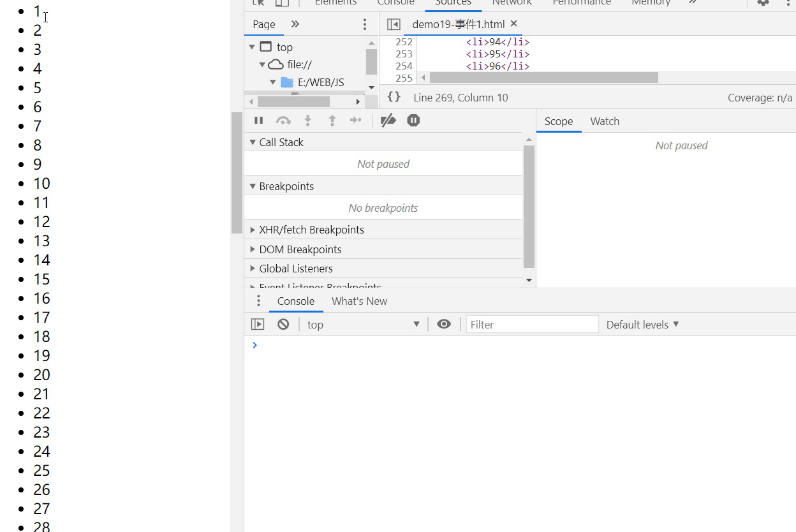The image size is (796, 532).
Task: Click list item 10 on page
Action: tap(41, 183)
